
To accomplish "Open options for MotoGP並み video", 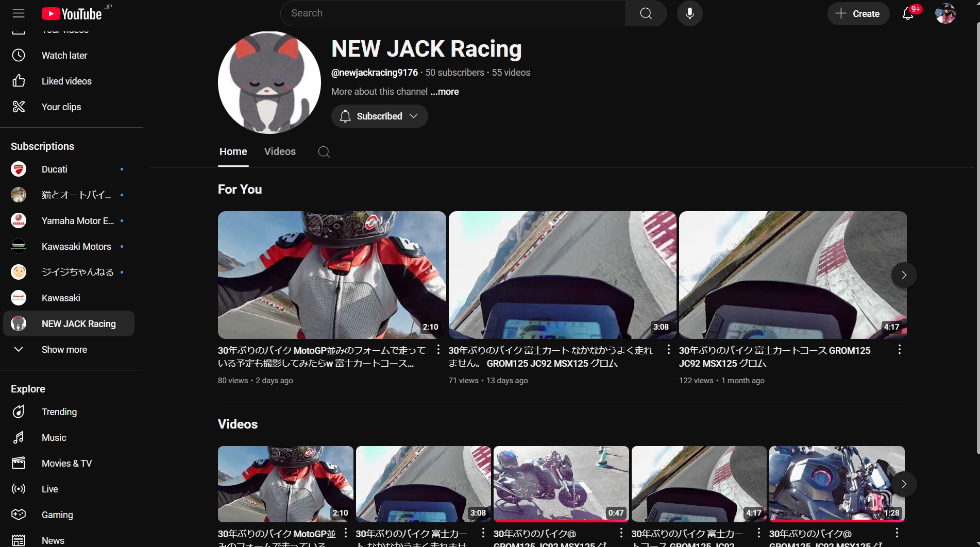I will click(x=438, y=349).
